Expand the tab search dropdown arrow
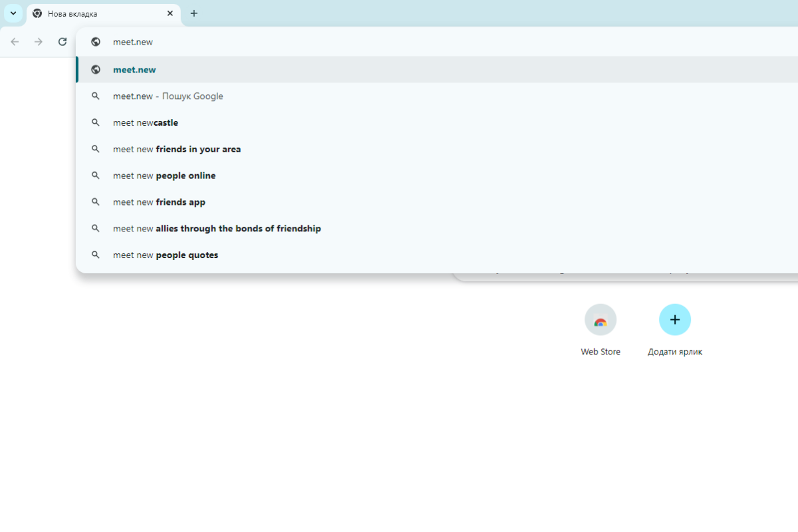The width and height of the screenshot is (798, 532). (13, 13)
